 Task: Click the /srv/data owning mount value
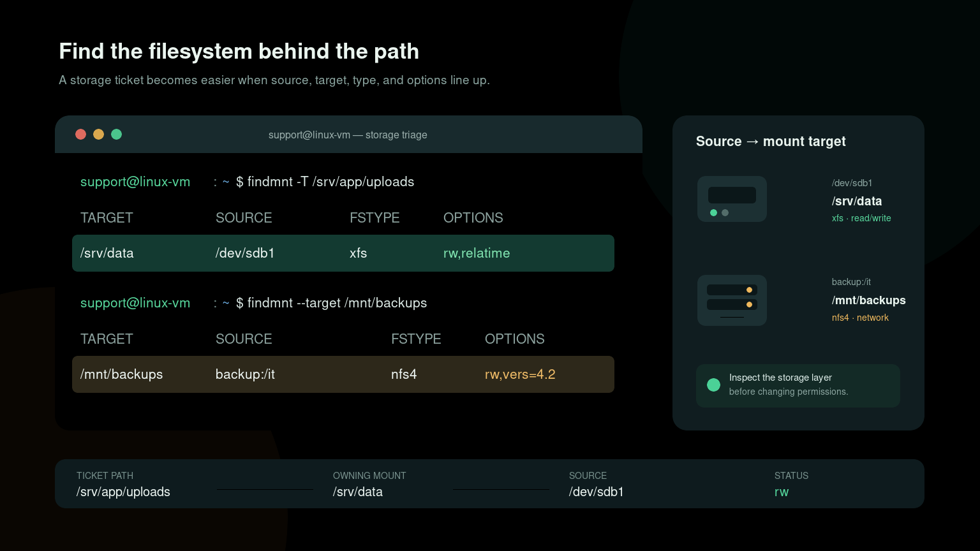pos(358,492)
